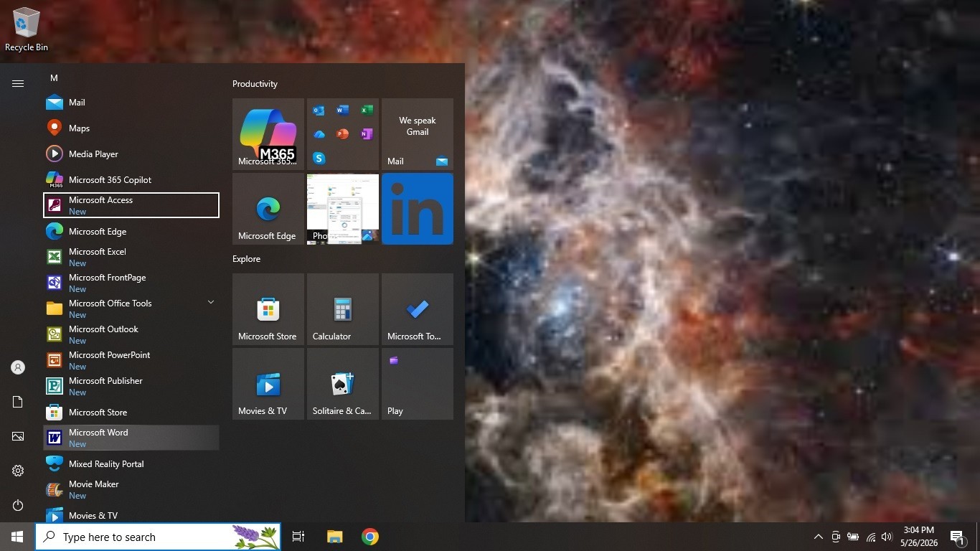Open Documents from the Start sidebar
Viewport: 980px width, 551px height.
[18, 402]
